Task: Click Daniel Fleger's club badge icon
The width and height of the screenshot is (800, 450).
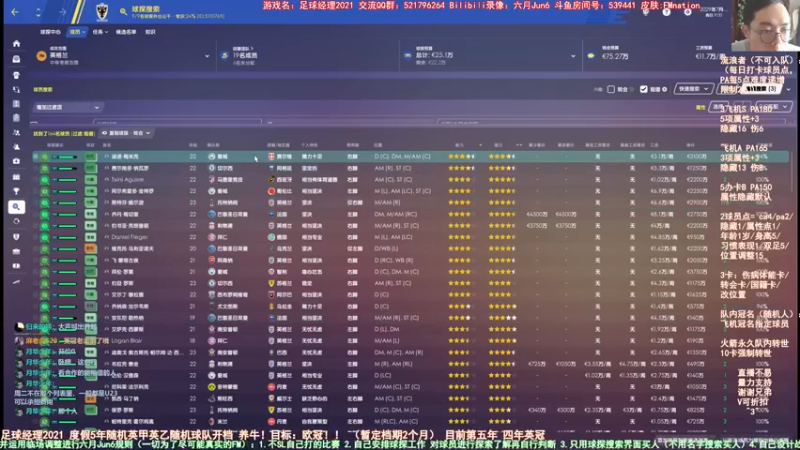Action: 212,237
